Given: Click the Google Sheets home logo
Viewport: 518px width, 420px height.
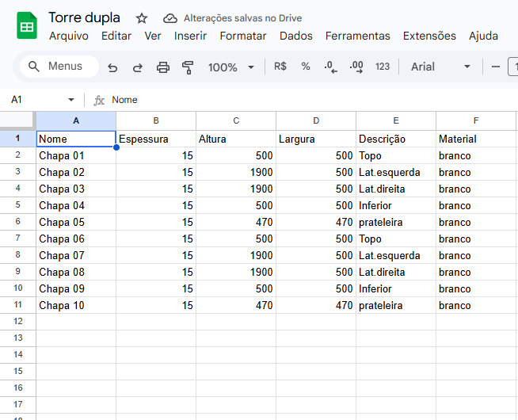Looking at the screenshot, I should pyautogui.click(x=27, y=26).
